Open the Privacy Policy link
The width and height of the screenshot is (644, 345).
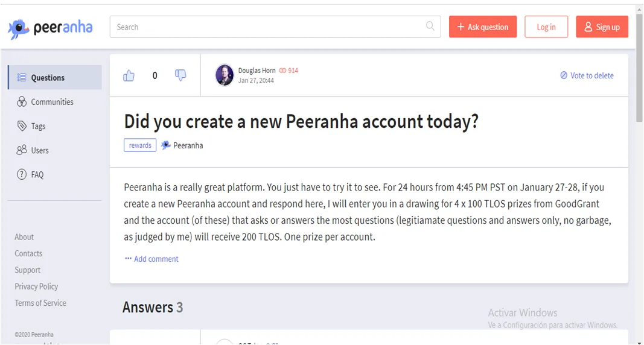[x=36, y=286]
